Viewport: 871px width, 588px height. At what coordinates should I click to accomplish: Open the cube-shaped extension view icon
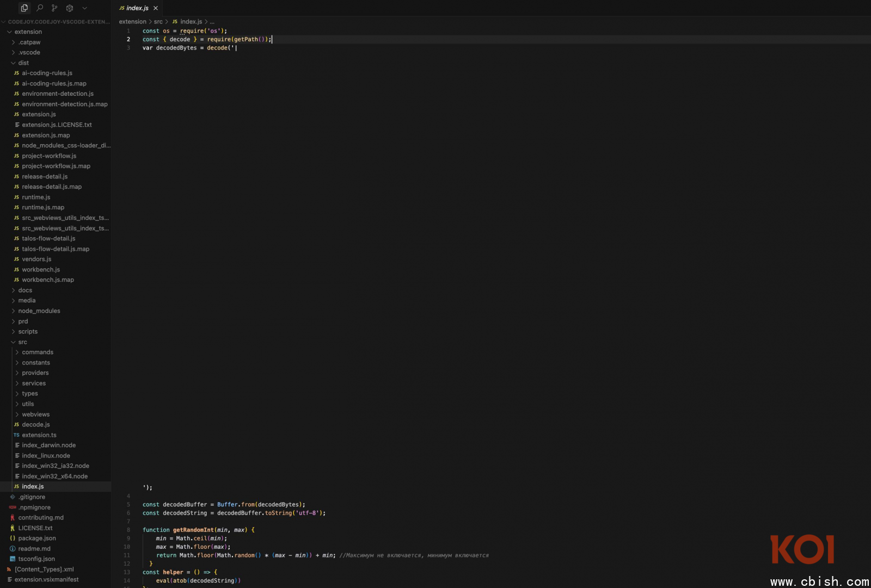[70, 8]
